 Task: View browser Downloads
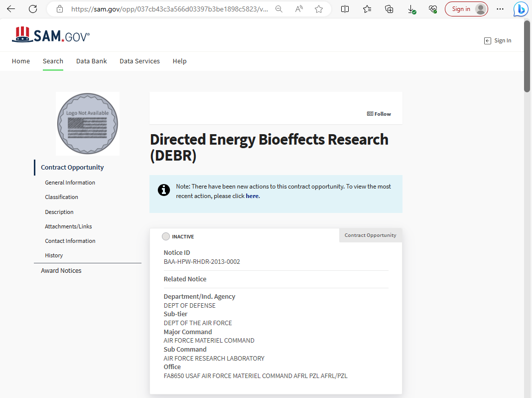pyautogui.click(x=411, y=8)
